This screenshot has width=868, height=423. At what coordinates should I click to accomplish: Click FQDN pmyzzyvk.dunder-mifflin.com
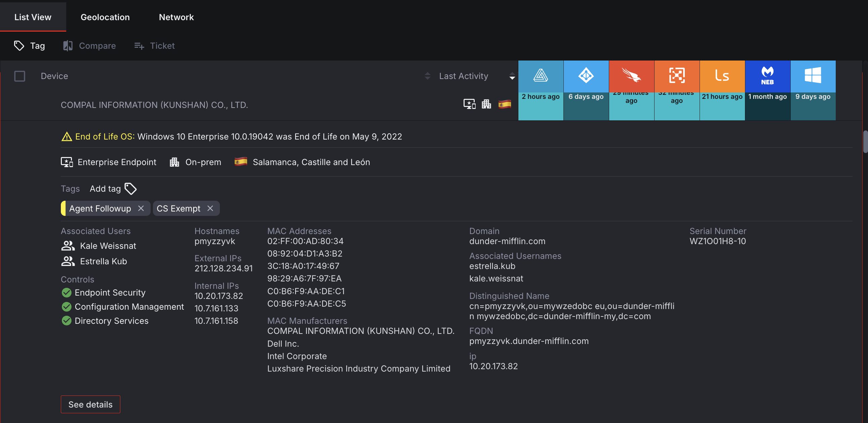pyautogui.click(x=529, y=341)
